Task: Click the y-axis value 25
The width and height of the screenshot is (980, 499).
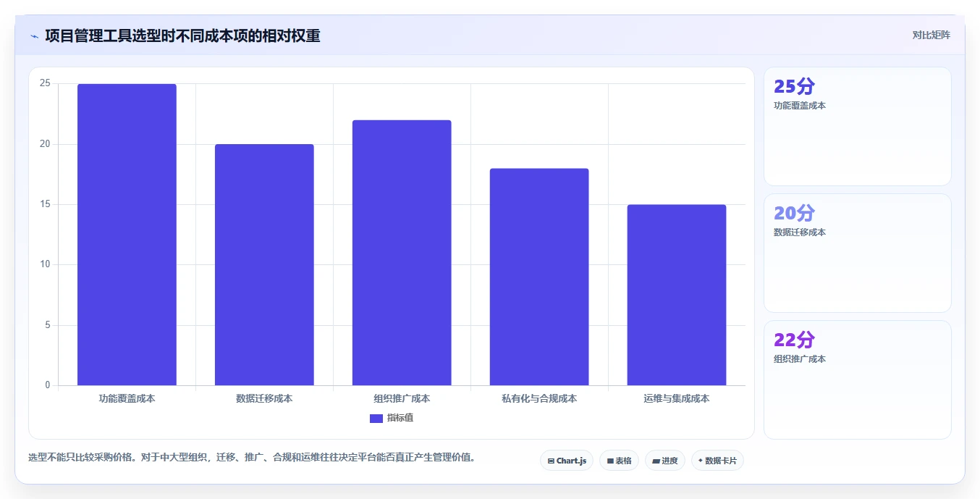Action: [45, 84]
